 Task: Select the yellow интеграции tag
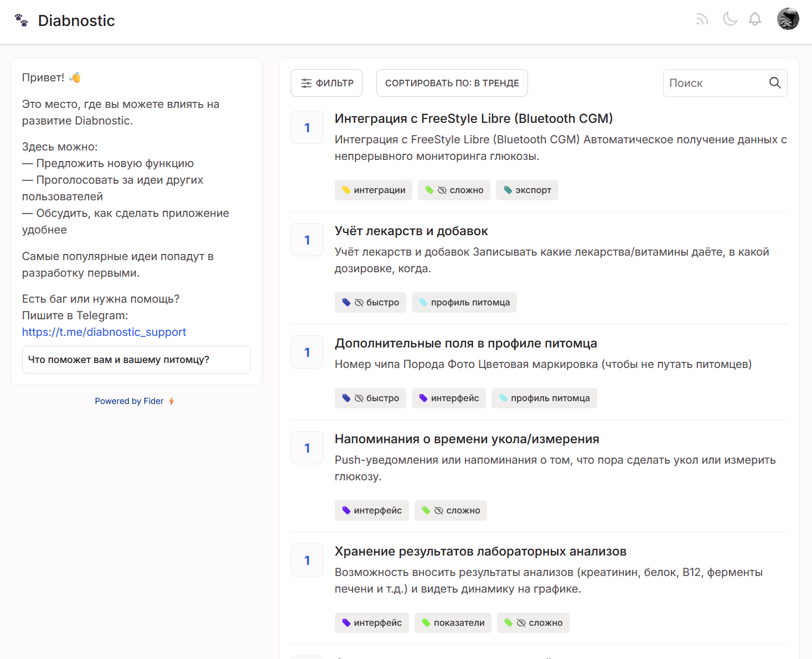[374, 190]
